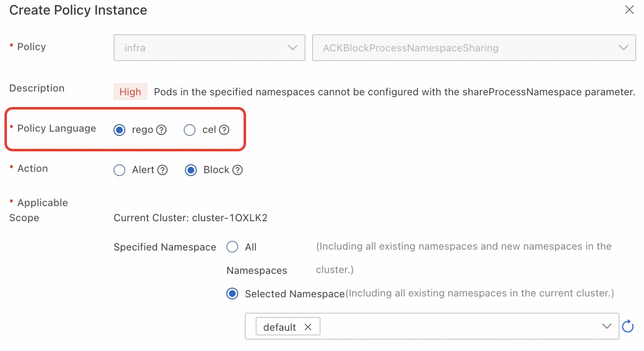Click the default namespace tag label
Screen dimensions: 644x351
(x=280, y=327)
